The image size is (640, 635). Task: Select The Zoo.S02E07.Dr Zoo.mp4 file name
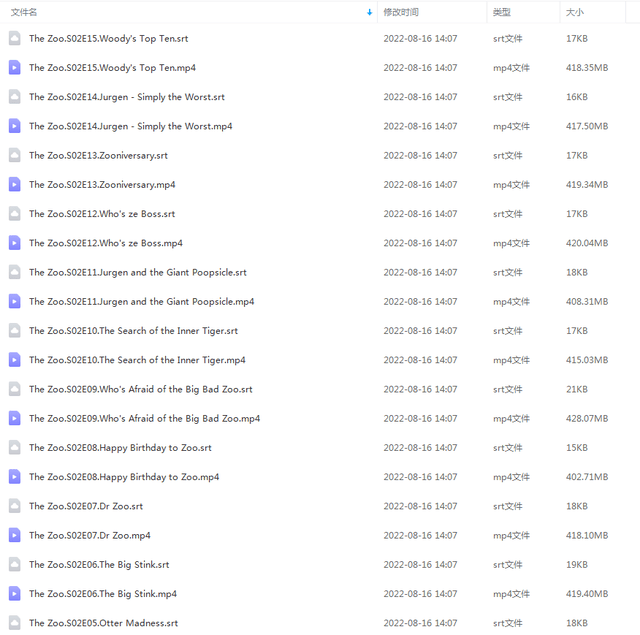[x=90, y=535]
